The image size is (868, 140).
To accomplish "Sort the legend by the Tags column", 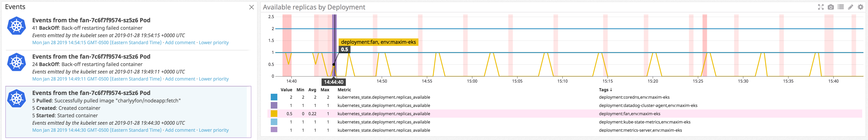I will pyautogui.click(x=605, y=90).
